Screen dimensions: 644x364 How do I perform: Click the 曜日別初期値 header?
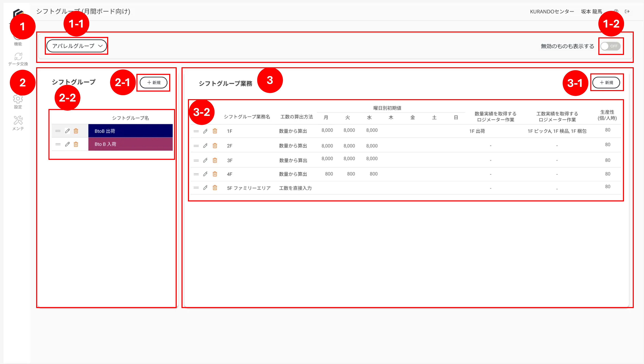(387, 108)
